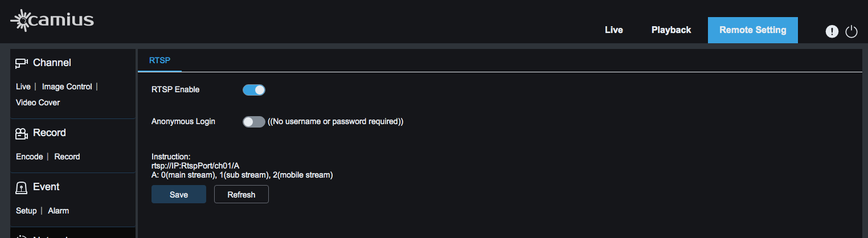Click the Record camcorder icon

(22, 133)
